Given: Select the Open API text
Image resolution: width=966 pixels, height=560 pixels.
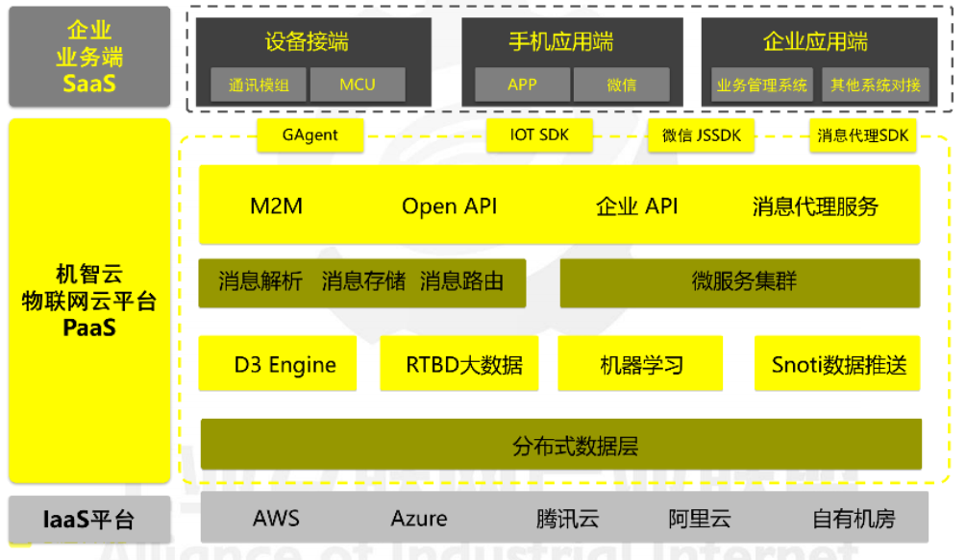Looking at the screenshot, I should tap(450, 207).
